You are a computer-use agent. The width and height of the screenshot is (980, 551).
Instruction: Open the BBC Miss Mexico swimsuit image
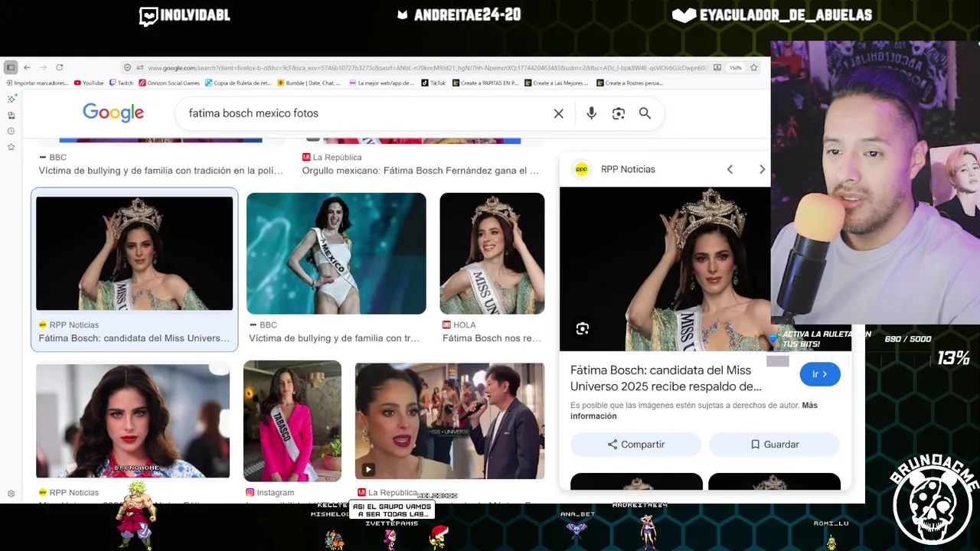click(x=336, y=253)
